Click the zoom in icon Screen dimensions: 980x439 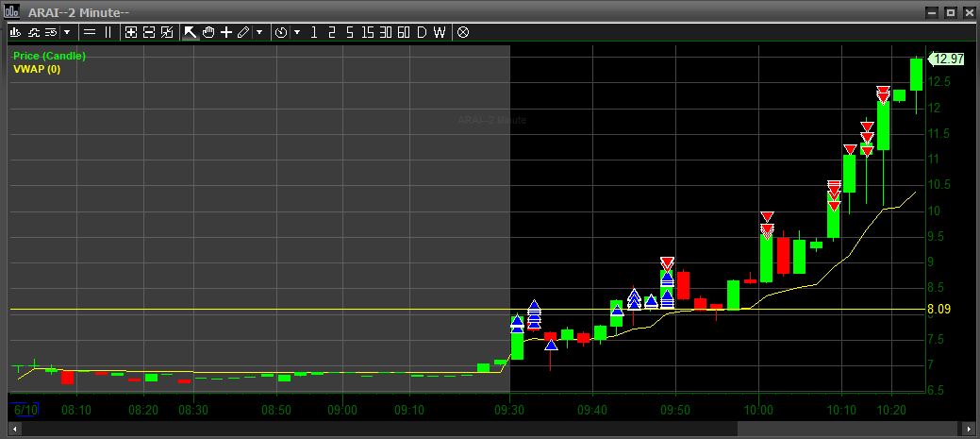click(130, 32)
